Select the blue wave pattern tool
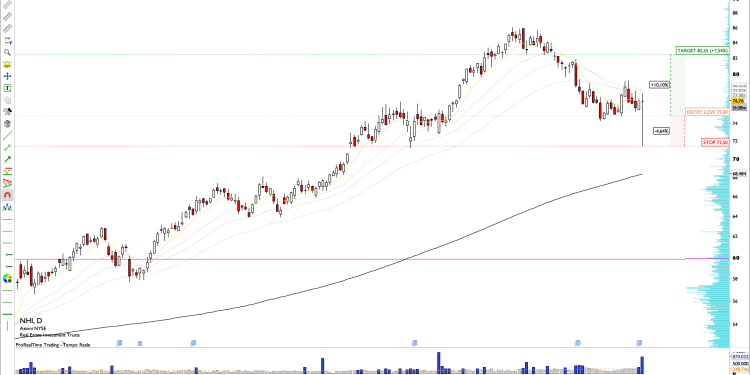750x375 pixels. (7, 208)
